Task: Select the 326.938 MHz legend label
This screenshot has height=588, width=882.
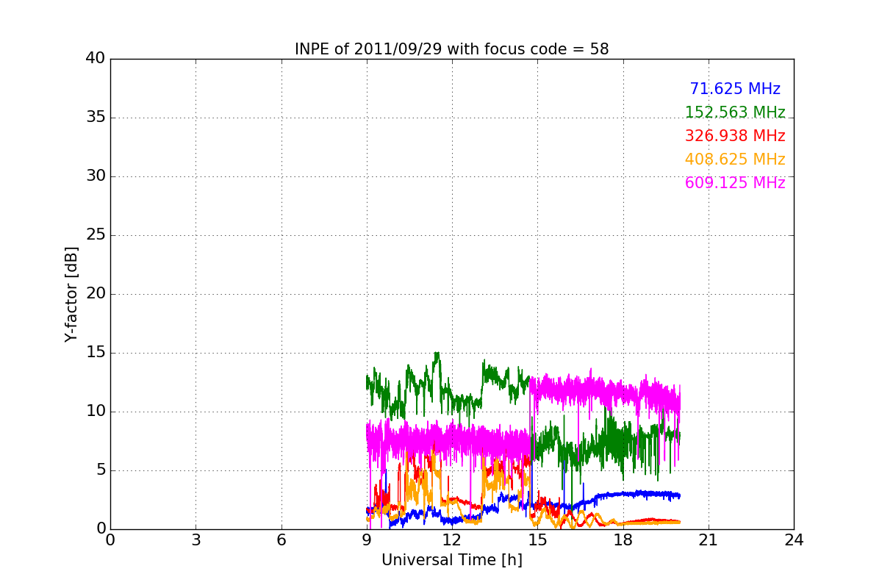Action: pyautogui.click(x=735, y=136)
